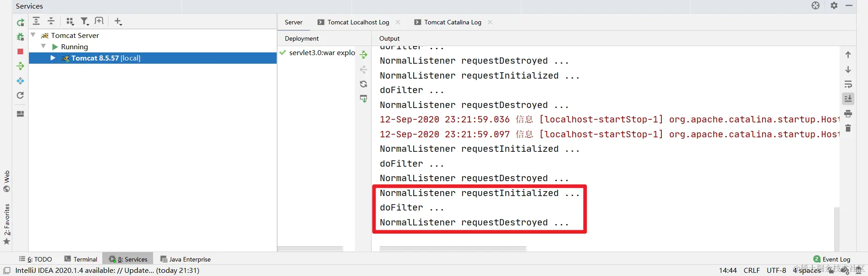Toggle scroll to end of Output
Image resolution: width=868 pixels, height=276 pixels.
(x=848, y=98)
